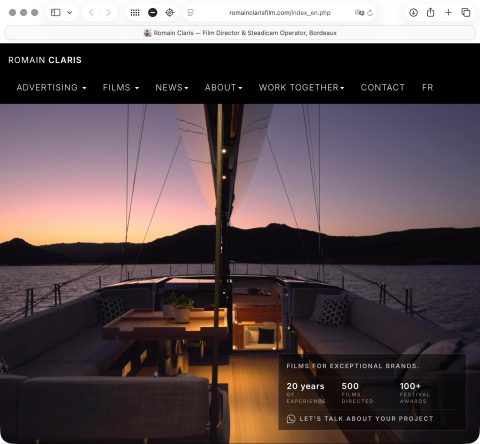
Task: Expand the FILMS menu
Action: click(x=121, y=87)
